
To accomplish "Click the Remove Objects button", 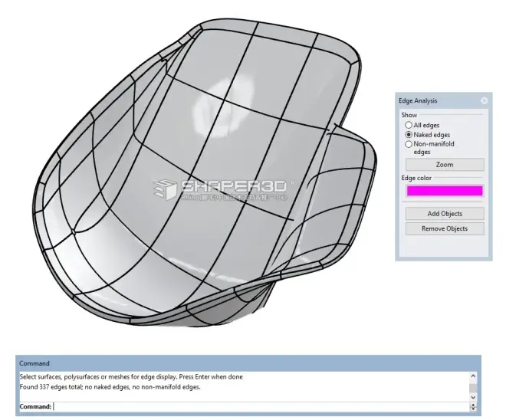I will [x=445, y=228].
